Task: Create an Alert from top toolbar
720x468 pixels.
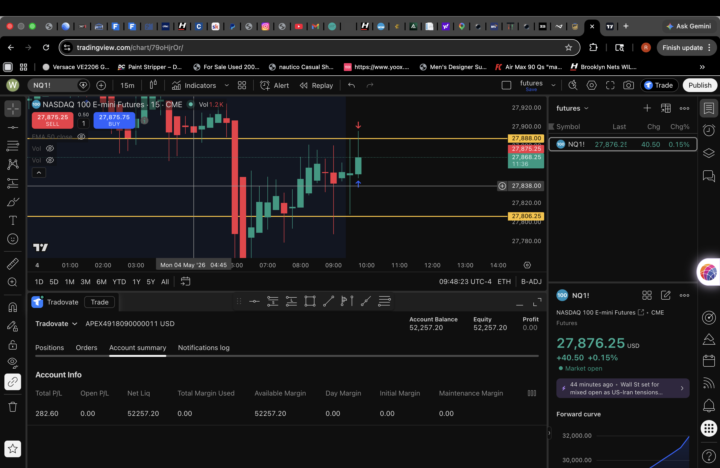Action: 275,85
